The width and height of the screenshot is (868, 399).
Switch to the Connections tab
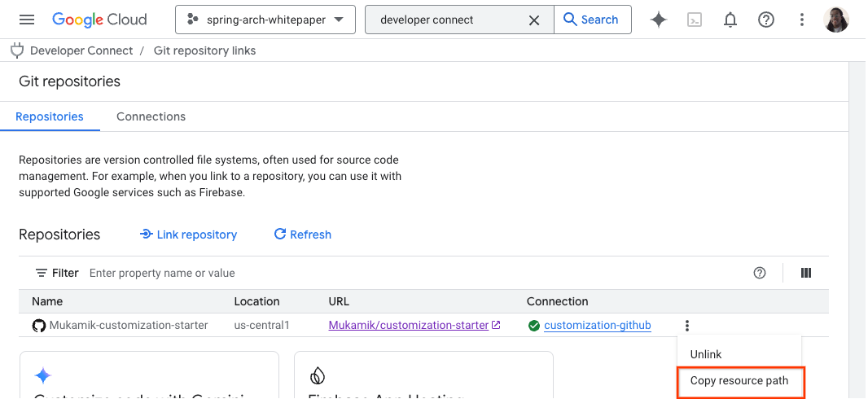tap(151, 116)
